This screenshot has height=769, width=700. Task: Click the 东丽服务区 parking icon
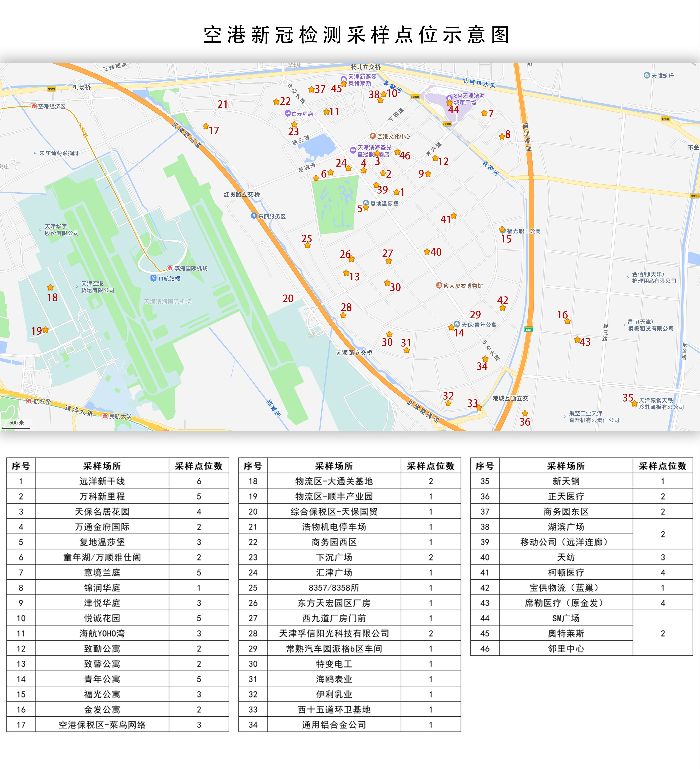(x=254, y=216)
